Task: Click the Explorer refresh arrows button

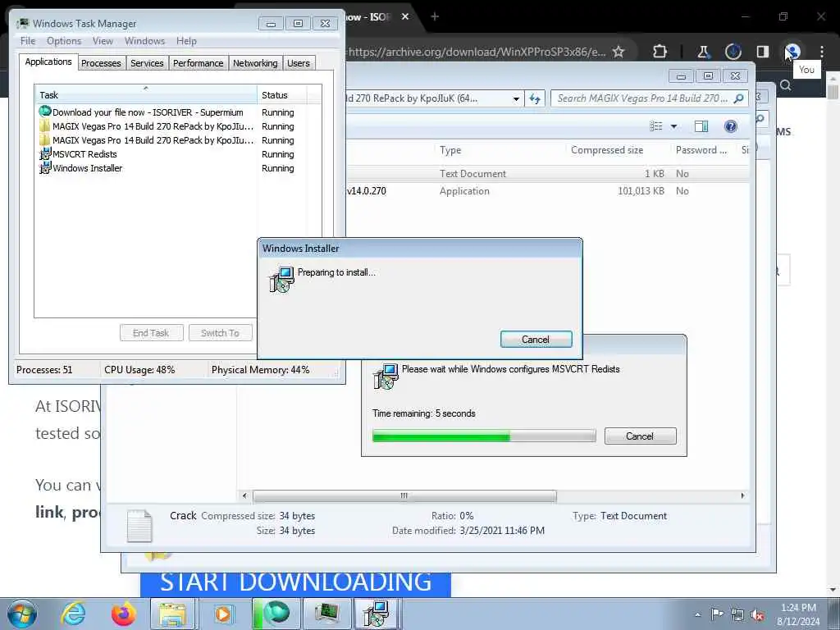Action: (x=535, y=98)
